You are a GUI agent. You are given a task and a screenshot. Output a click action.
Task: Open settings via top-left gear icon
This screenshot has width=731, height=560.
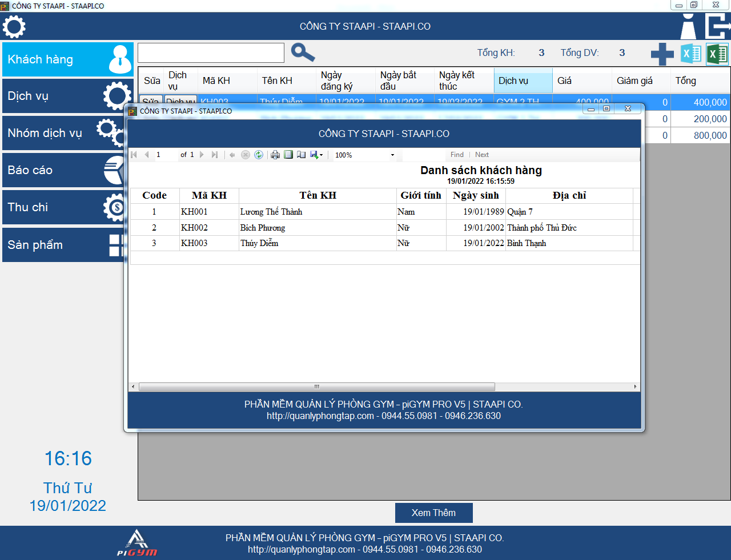click(14, 27)
